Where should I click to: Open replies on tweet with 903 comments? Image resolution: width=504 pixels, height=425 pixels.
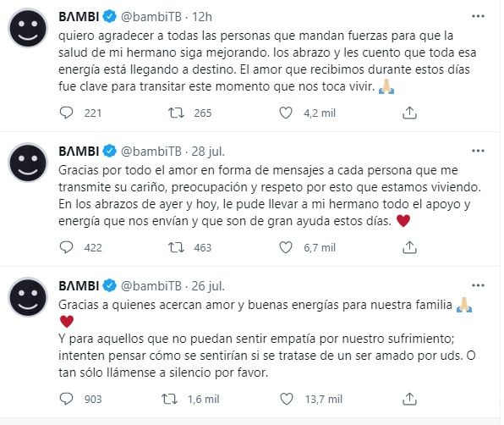click(x=67, y=399)
